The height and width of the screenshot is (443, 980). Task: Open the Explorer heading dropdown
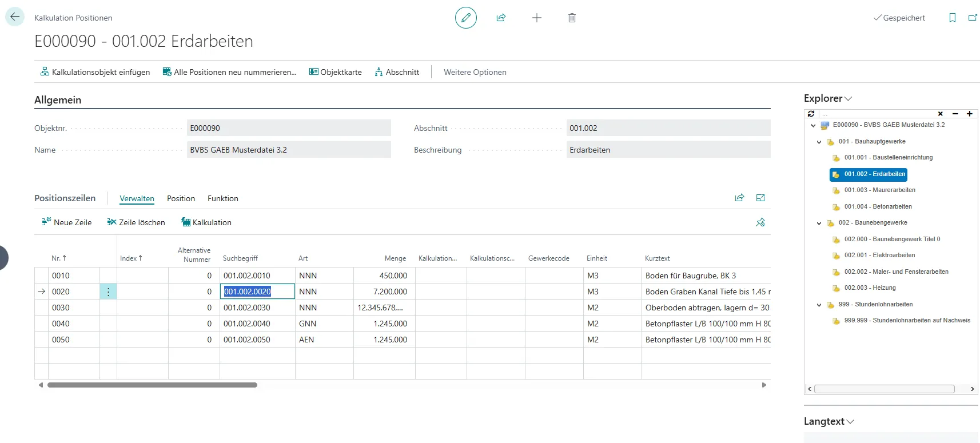click(x=848, y=99)
